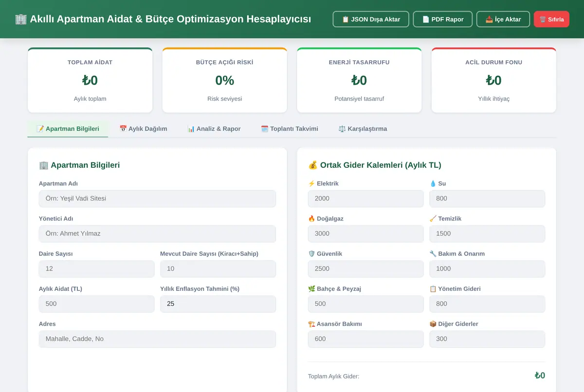584x392 pixels.
Task: Edit the Doğalgaz amount field
Action: [365, 233]
